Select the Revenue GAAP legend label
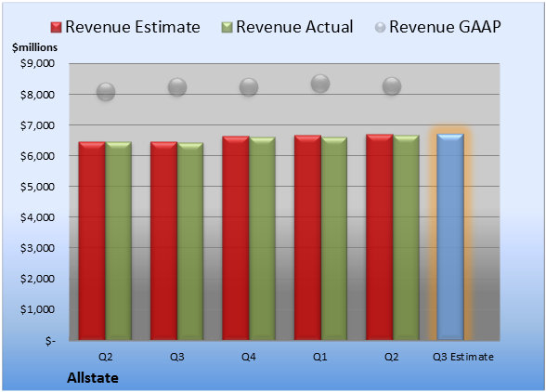Image resolution: width=546 pixels, height=392 pixels. (445, 27)
